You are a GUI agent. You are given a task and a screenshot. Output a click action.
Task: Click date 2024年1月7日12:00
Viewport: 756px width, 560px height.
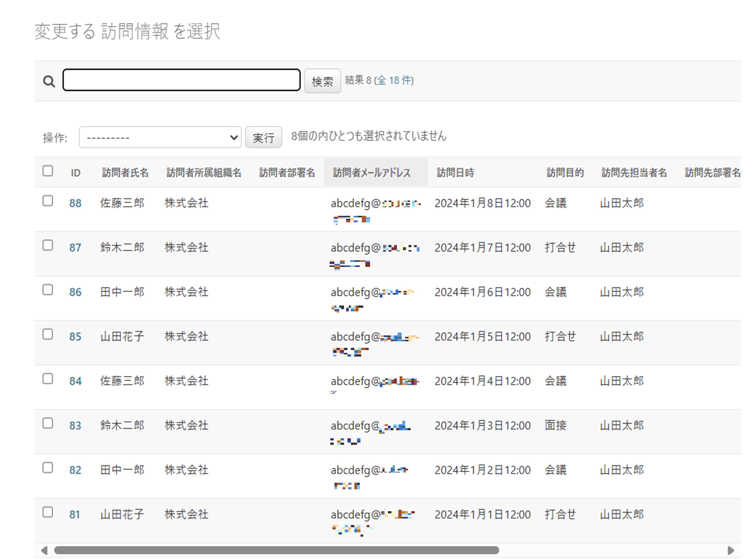coord(483,247)
